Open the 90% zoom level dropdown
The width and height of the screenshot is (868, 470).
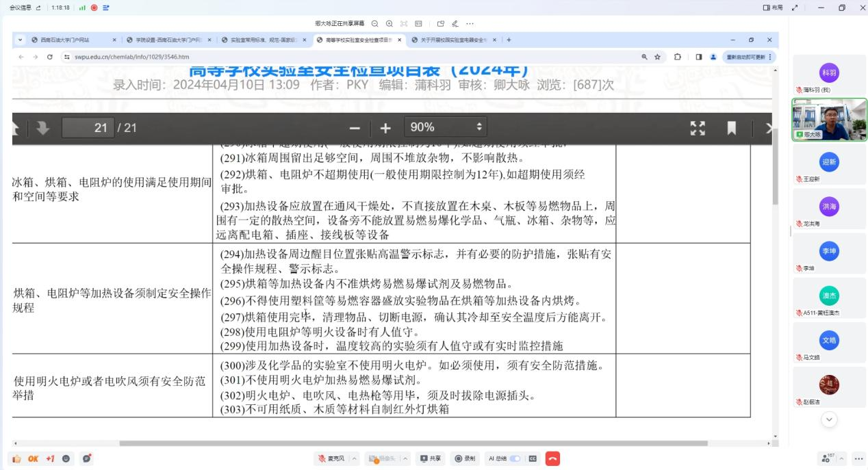click(x=446, y=127)
